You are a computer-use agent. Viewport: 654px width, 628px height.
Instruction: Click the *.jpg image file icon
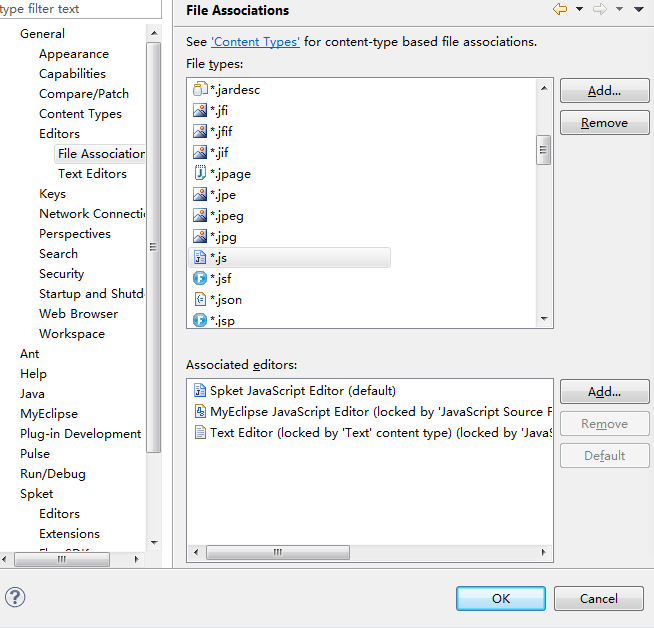click(200, 236)
